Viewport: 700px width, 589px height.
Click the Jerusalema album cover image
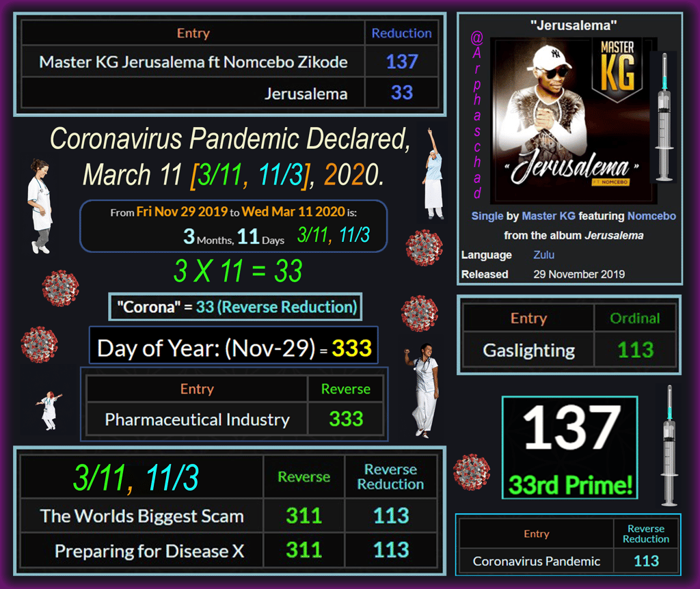(574, 120)
